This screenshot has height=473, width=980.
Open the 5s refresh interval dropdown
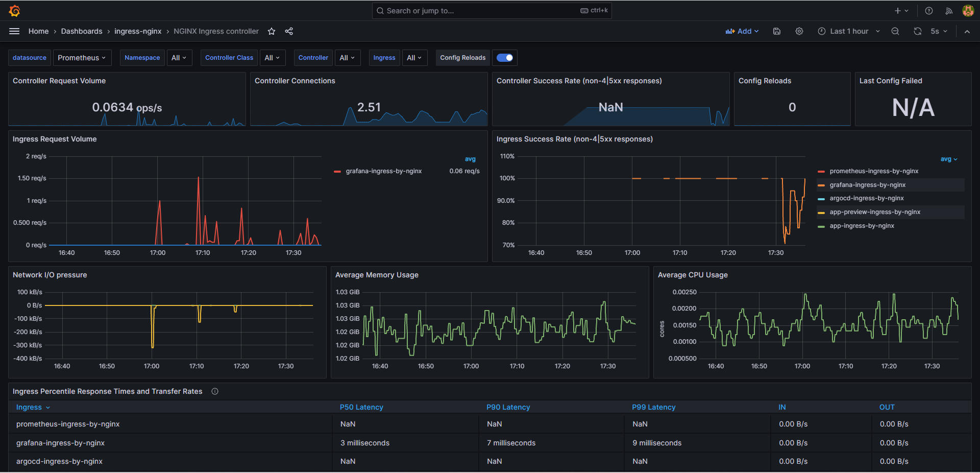pyautogui.click(x=939, y=31)
